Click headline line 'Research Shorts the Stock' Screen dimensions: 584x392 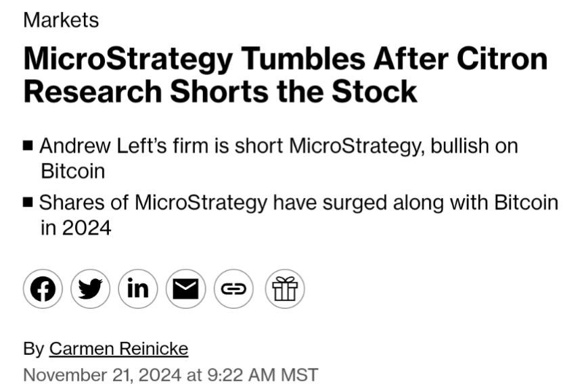(220, 91)
